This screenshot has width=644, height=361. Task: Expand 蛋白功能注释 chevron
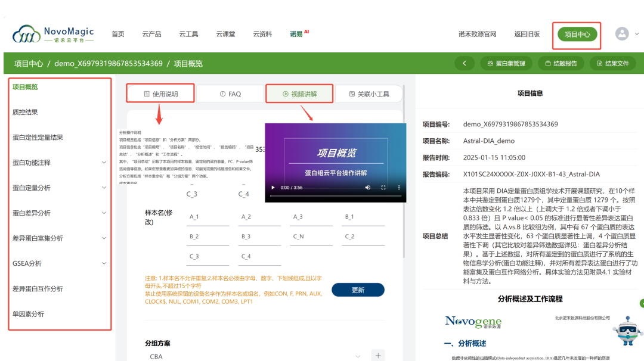(x=104, y=163)
